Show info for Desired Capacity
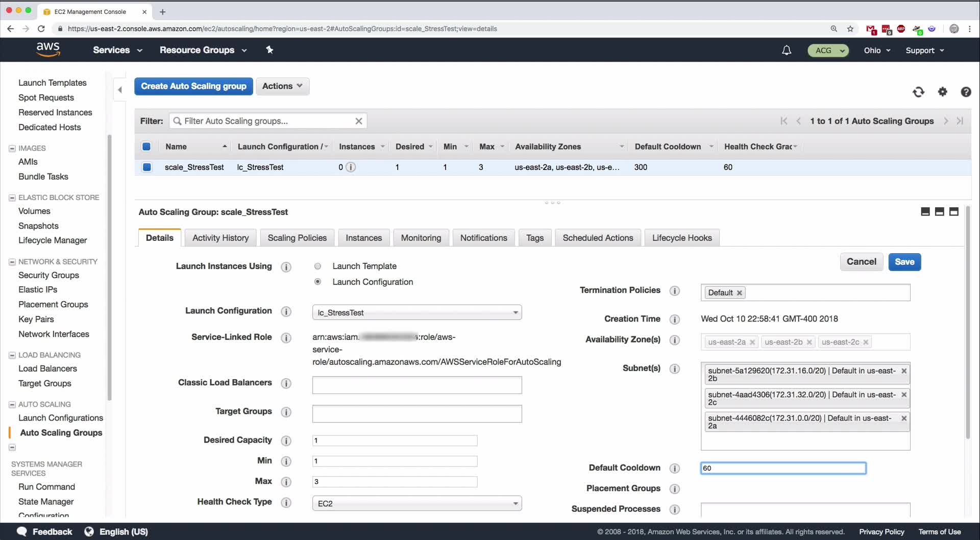980x540 pixels. click(286, 440)
